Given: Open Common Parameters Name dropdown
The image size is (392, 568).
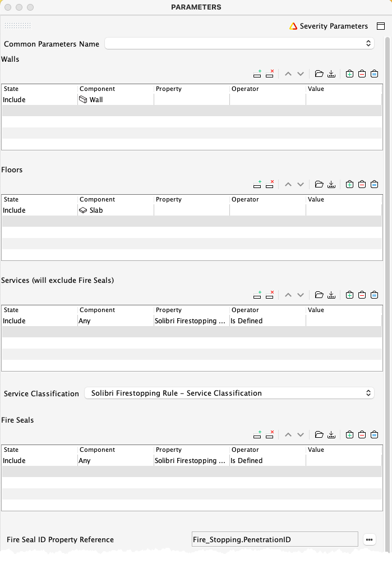Looking at the screenshot, I should click(239, 43).
